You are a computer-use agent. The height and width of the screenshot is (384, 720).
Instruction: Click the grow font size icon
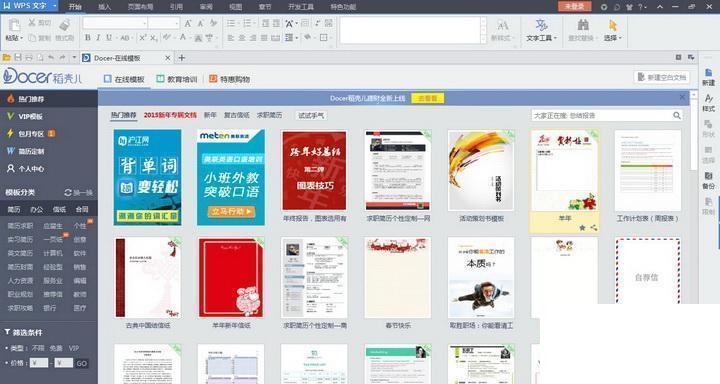[x=188, y=23]
